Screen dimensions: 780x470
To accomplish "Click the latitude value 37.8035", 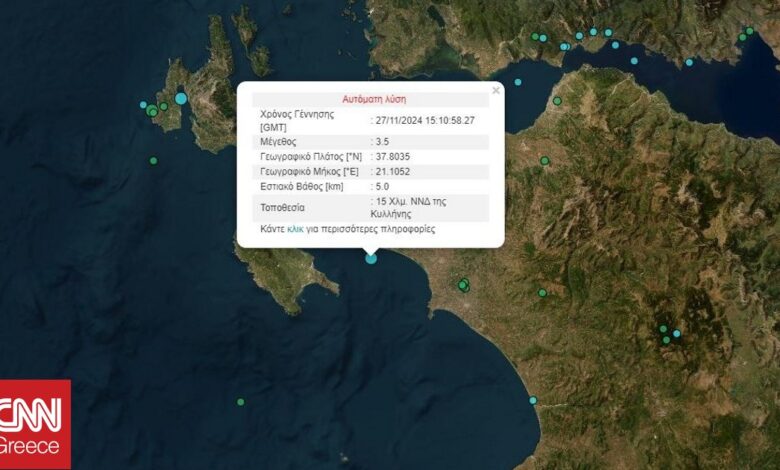I will (x=392, y=157).
